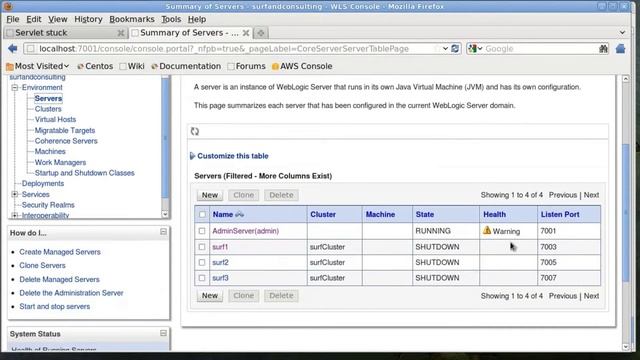Open a new tab with the plus icon
640x360 pixels.
[x=261, y=33]
